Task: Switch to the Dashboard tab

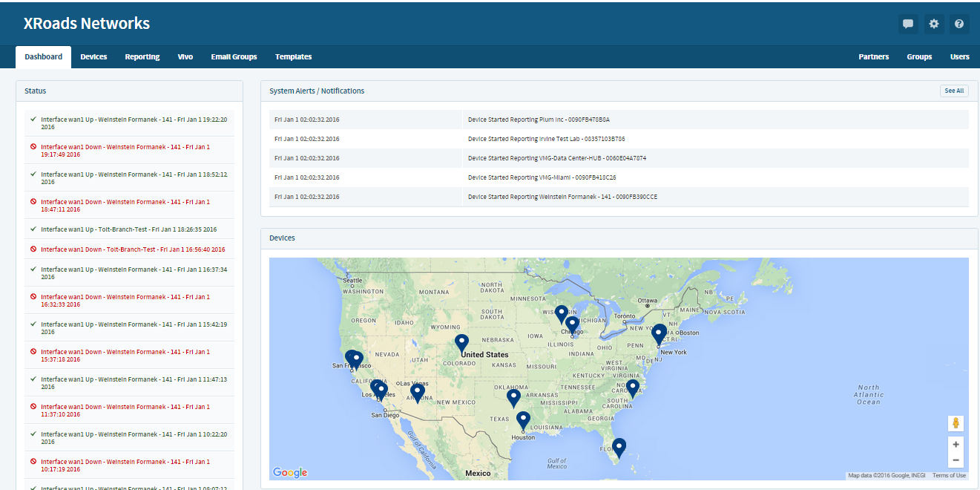Action: coord(43,57)
